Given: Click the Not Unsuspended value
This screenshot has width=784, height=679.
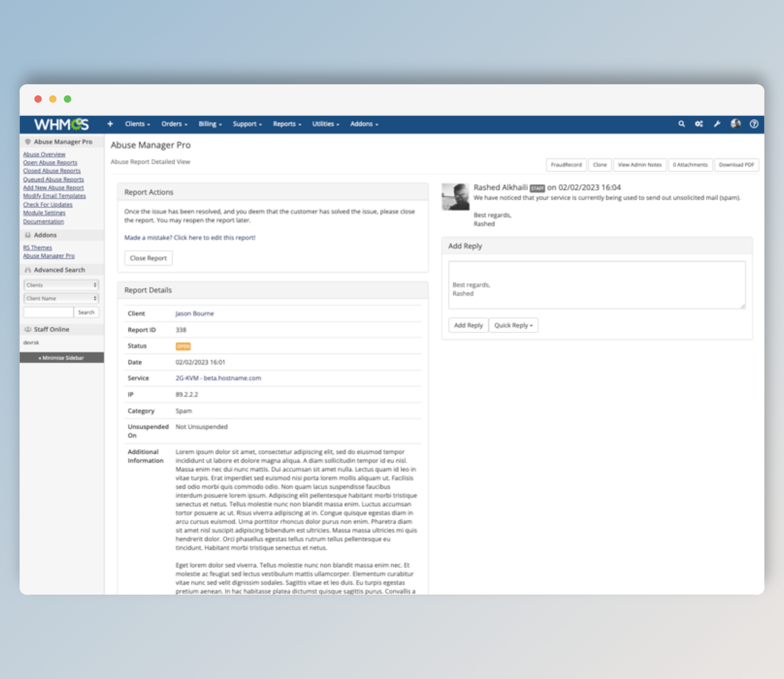Looking at the screenshot, I should point(201,427).
